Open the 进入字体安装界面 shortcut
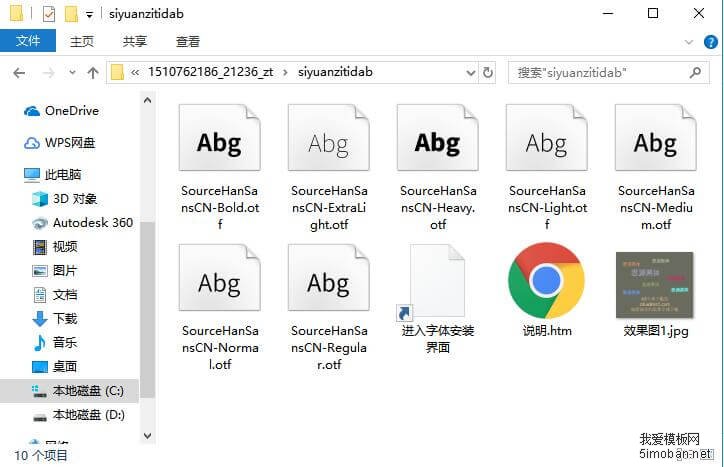 [437, 284]
